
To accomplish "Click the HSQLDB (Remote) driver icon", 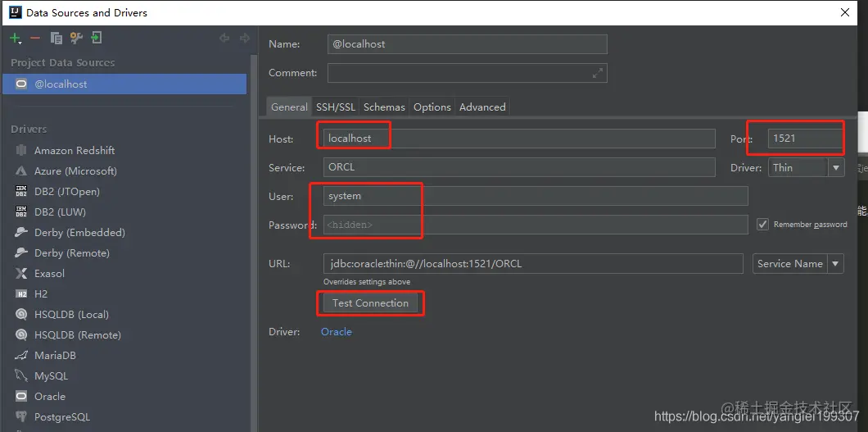I will click(21, 334).
